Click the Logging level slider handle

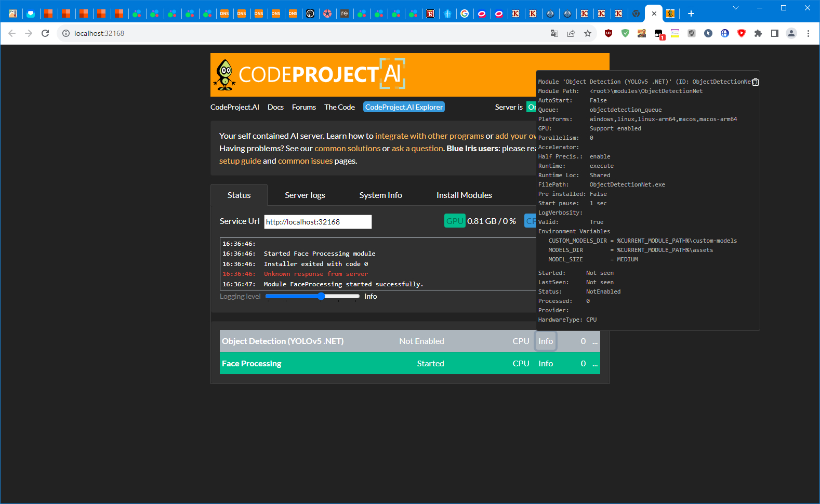click(x=321, y=296)
